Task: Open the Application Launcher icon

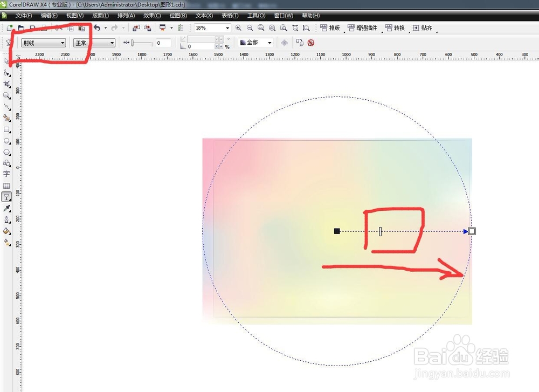Action: point(163,28)
